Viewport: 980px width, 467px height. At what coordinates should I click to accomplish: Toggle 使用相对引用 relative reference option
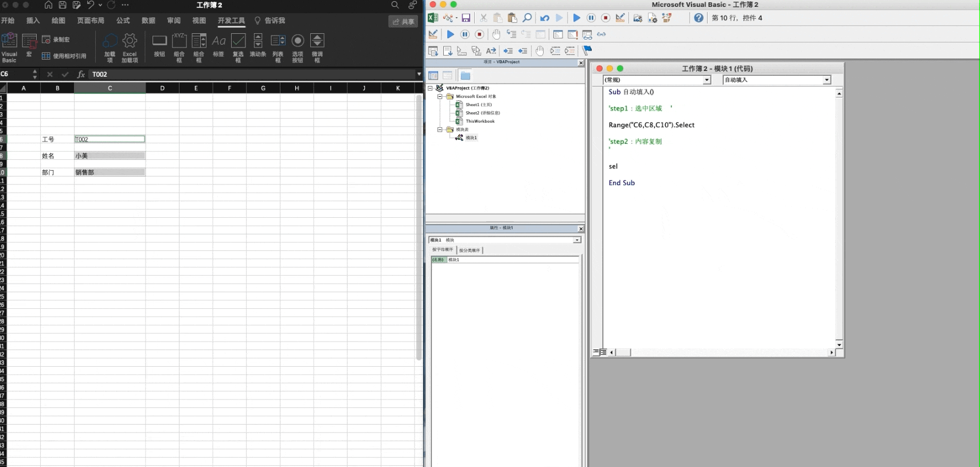tap(64, 56)
